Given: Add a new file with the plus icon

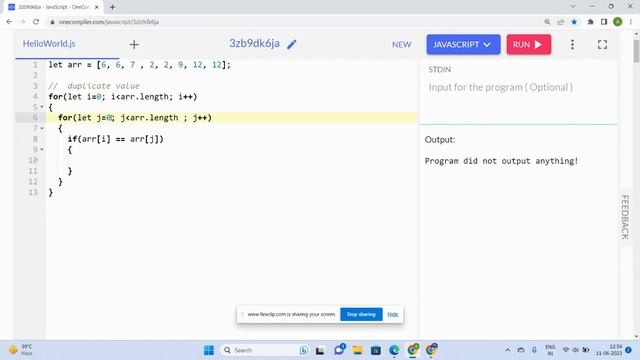Looking at the screenshot, I should pyautogui.click(x=134, y=44).
